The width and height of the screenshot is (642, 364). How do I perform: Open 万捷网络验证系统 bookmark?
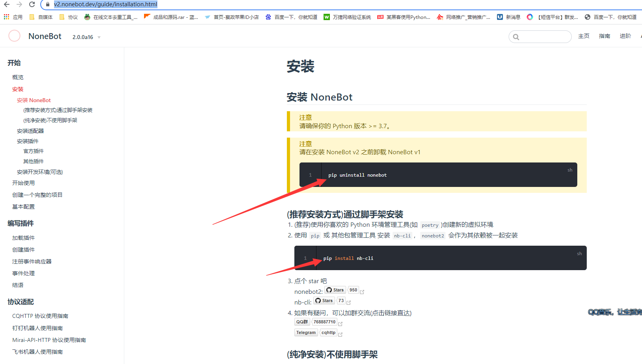[x=347, y=17]
